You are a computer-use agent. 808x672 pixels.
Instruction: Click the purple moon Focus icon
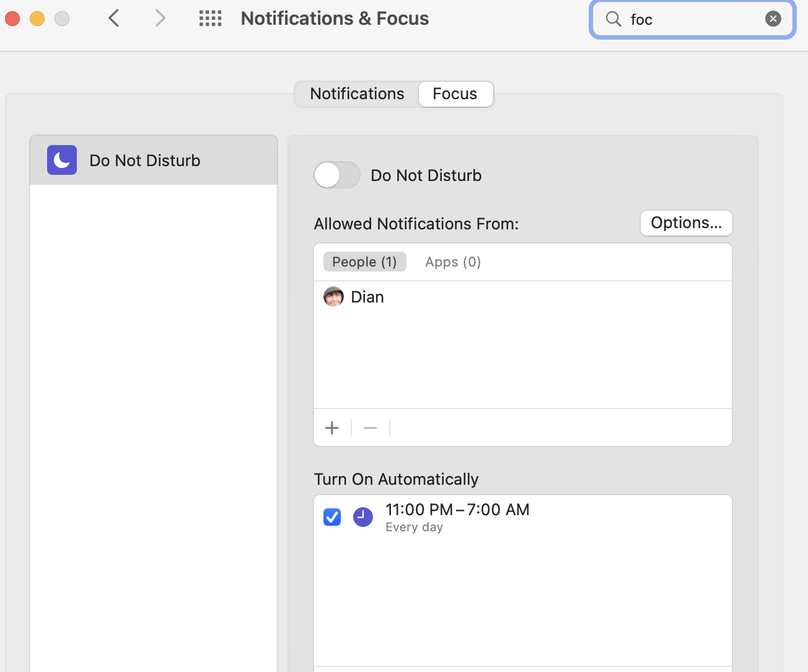(62, 161)
